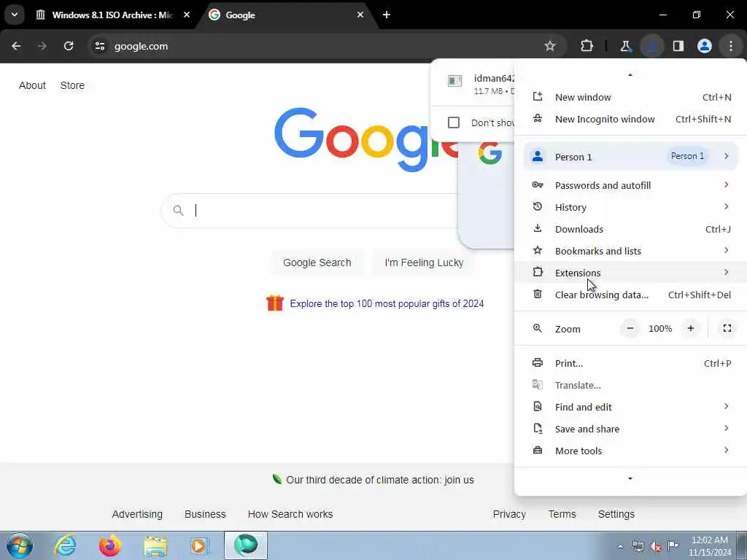Open the top 100 popular gifts link

387,304
